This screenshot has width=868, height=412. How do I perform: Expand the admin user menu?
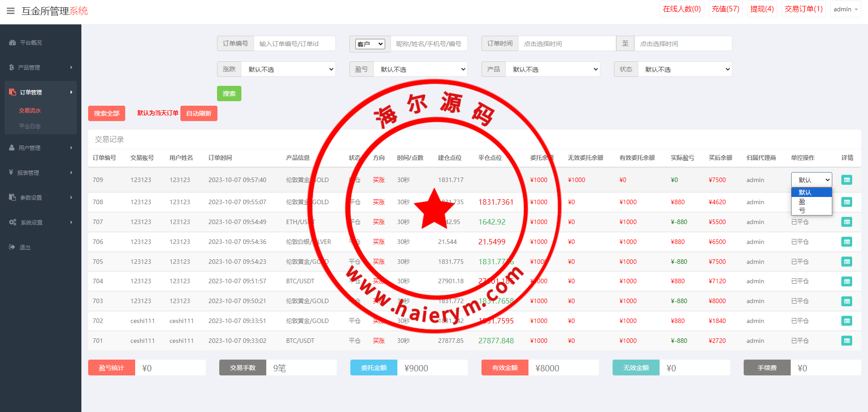coord(845,9)
